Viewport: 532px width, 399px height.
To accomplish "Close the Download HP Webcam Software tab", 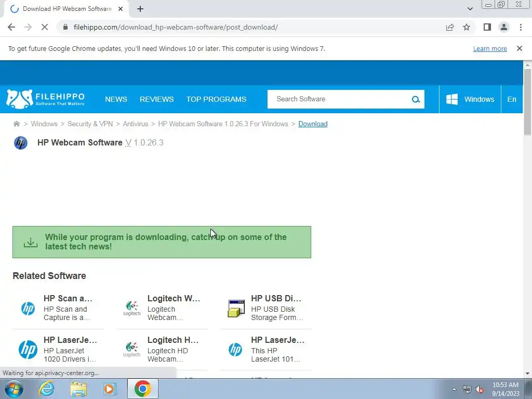I will pos(121,9).
